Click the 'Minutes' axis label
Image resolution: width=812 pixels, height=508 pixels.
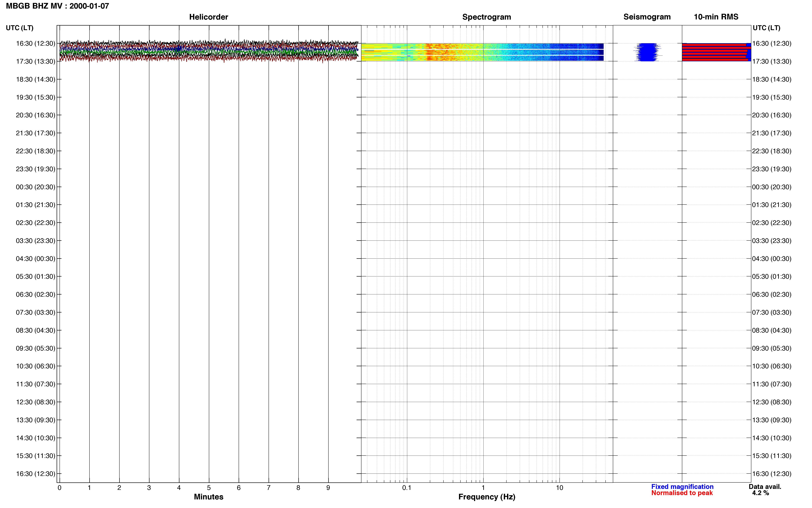tap(209, 497)
